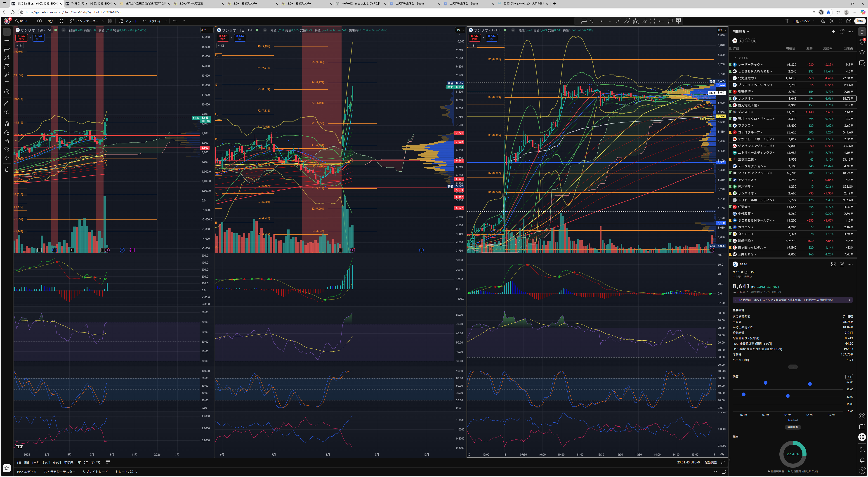Select the brush drawing tool
The width and height of the screenshot is (868, 477).
click(7, 74)
